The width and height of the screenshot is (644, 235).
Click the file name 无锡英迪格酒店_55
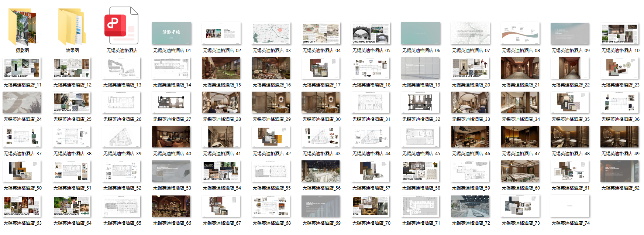272,188
